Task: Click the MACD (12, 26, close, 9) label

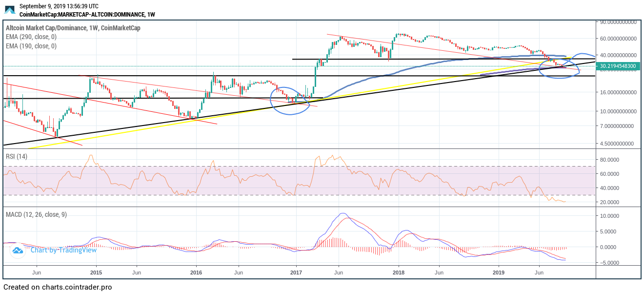Action: coord(36,214)
